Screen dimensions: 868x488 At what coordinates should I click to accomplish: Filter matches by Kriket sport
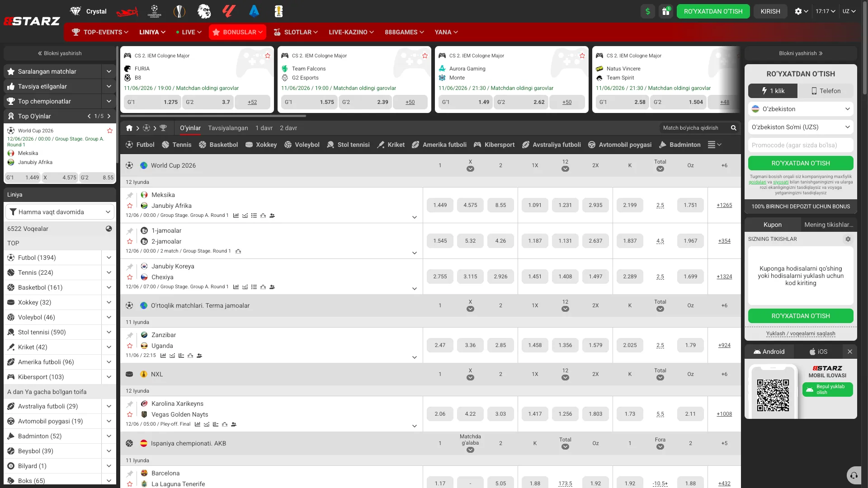coord(391,145)
